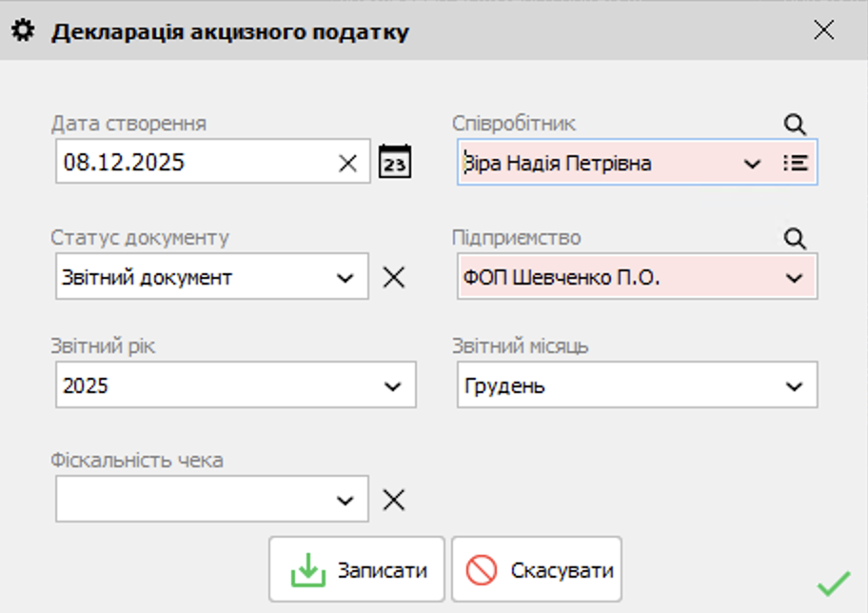Expand the Підприємство dropdown
Screen dimensions: 868x613
[797, 276]
